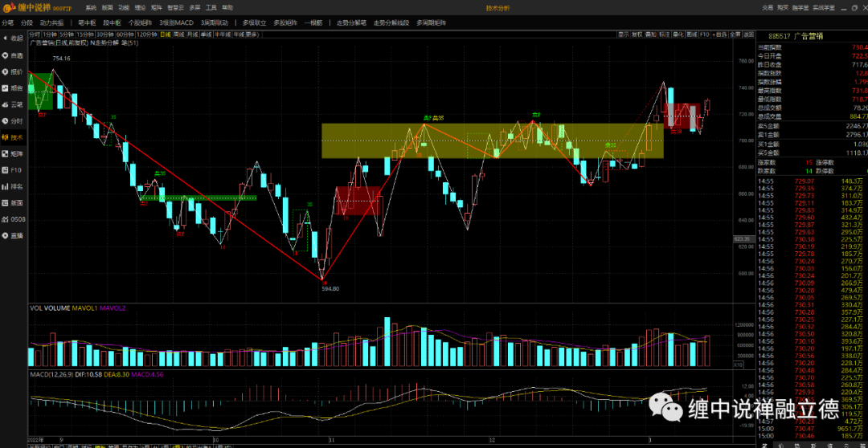The height and width of the screenshot is (448, 868).
Task: Collapse the sidebar with 收起 arrow
Action: click(14, 39)
